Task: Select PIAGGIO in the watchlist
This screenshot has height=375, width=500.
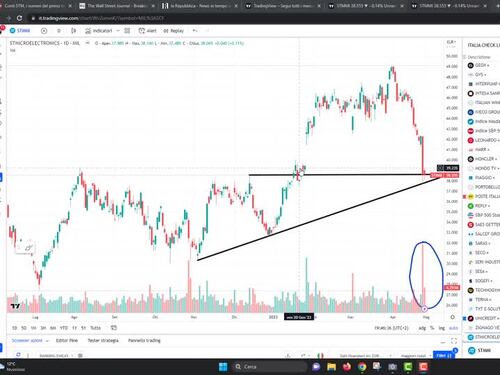Action: click(483, 178)
